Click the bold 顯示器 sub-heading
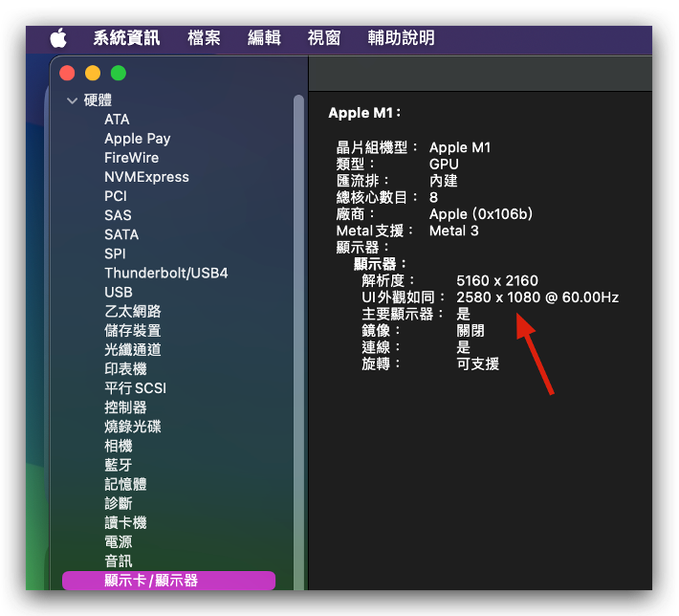 (380, 264)
